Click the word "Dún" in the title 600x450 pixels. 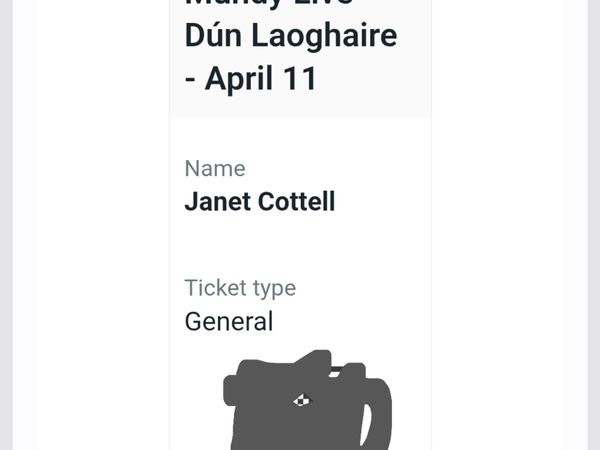tap(212, 36)
